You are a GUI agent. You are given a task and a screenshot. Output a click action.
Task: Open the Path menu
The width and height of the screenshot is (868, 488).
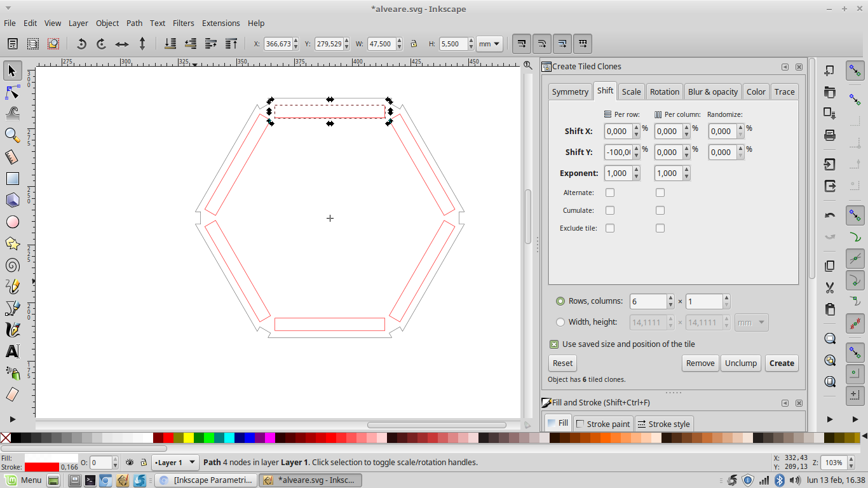click(x=134, y=23)
